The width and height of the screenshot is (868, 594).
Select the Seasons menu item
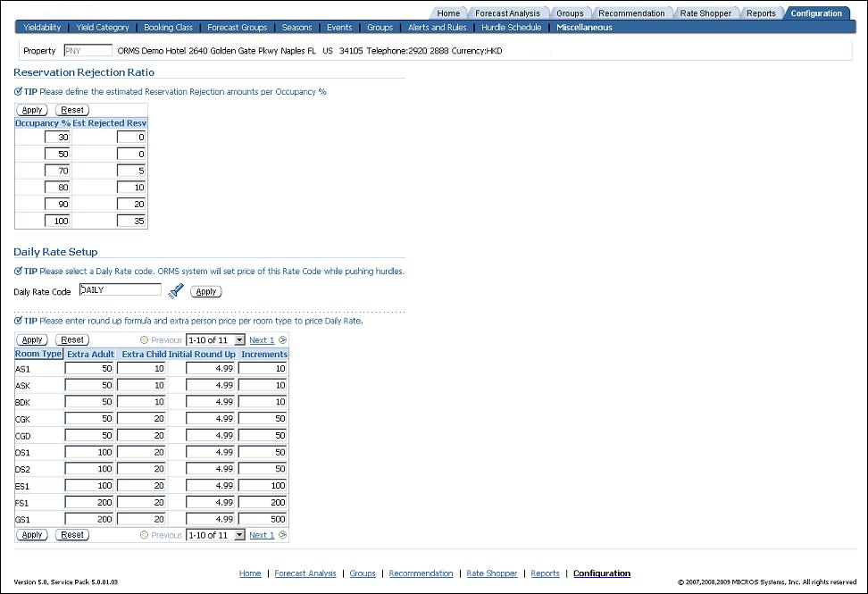click(296, 27)
